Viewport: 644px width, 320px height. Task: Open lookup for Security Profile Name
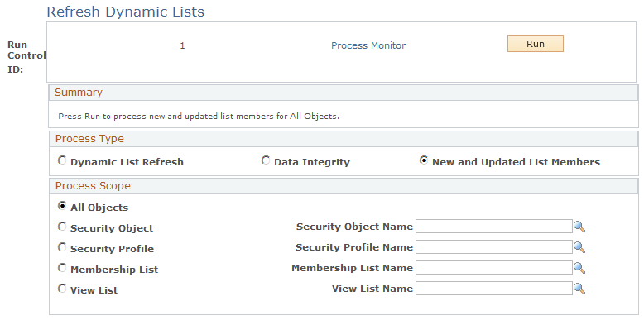tap(579, 247)
